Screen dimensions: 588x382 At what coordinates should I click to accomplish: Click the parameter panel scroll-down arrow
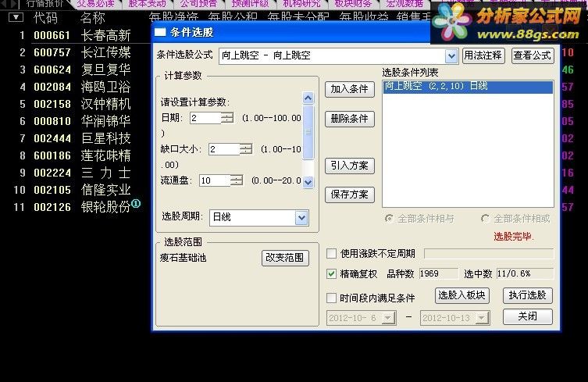click(x=308, y=182)
